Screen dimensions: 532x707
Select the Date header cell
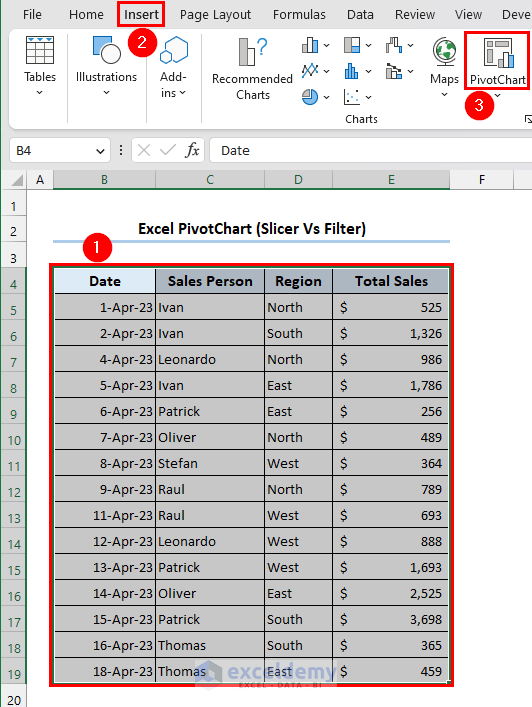[105, 281]
